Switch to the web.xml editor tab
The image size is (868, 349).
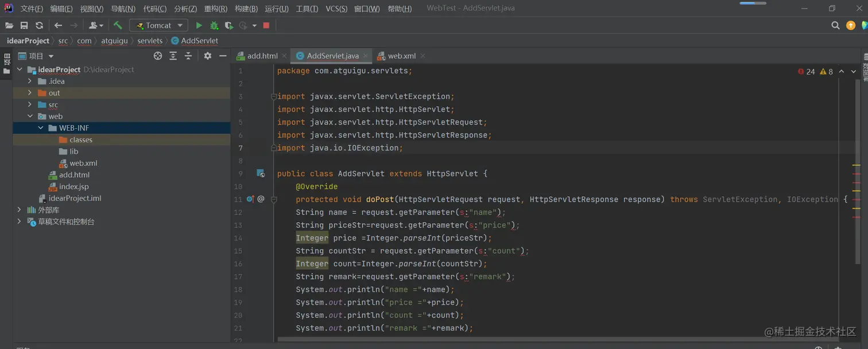[x=401, y=56]
